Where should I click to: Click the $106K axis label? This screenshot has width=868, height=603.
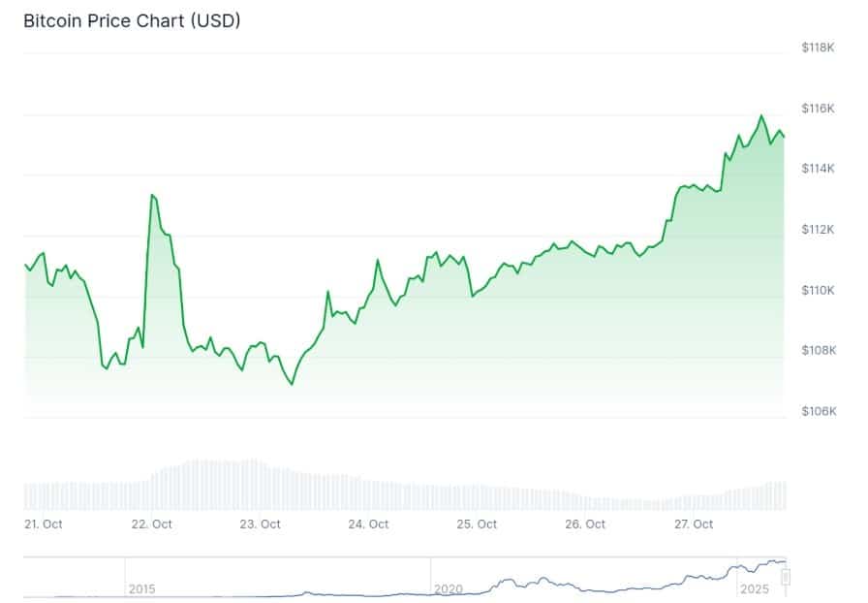pos(819,411)
